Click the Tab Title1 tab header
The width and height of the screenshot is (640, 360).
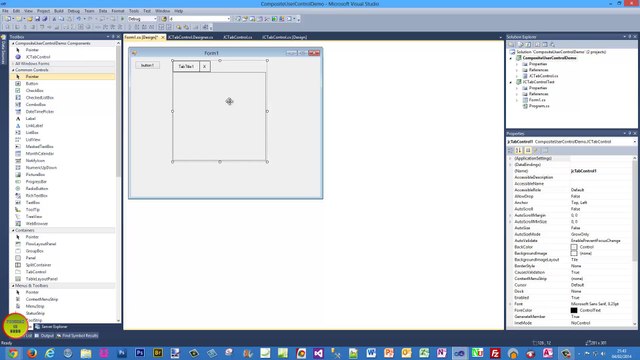click(186, 67)
